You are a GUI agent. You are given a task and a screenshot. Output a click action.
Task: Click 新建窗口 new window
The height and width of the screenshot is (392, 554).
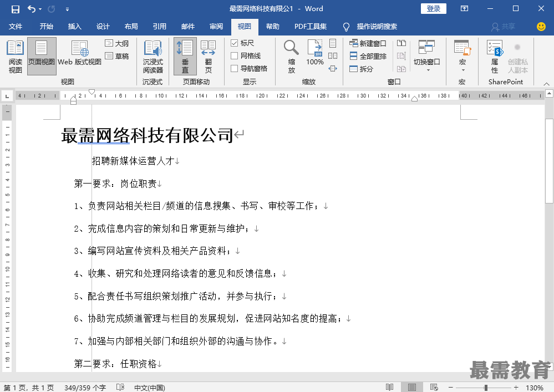368,43
